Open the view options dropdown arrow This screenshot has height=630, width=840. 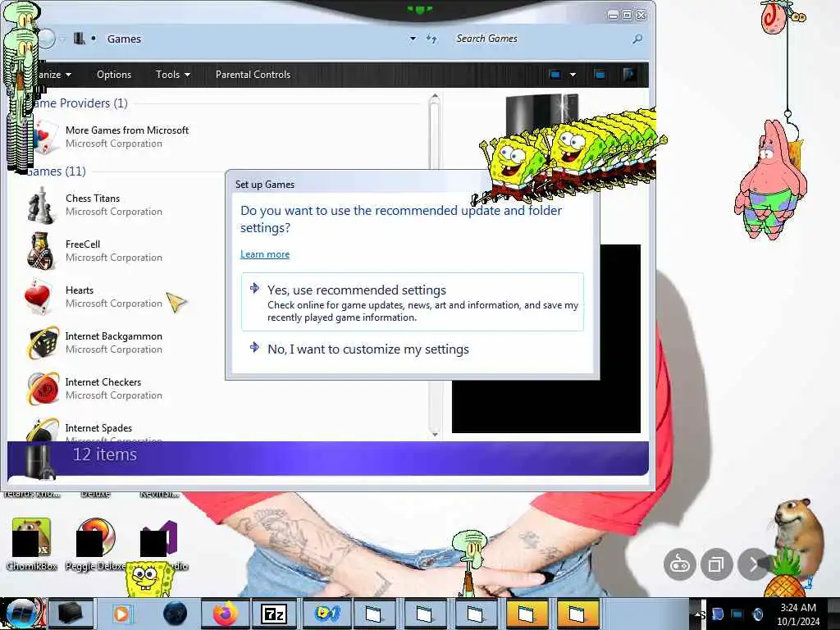[573, 75]
